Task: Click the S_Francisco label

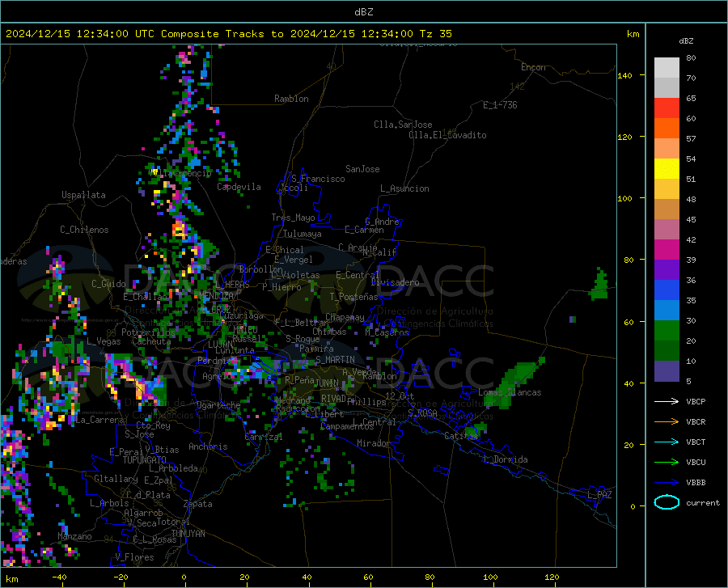Action: 318,179
